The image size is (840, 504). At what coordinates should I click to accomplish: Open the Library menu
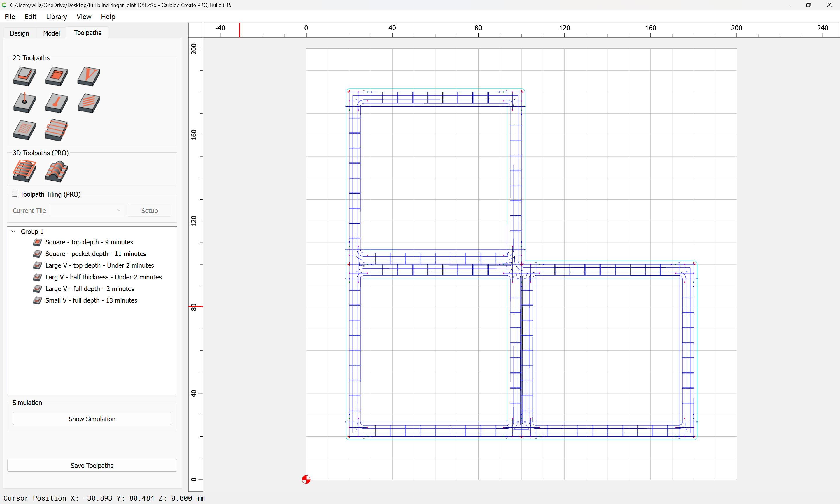click(56, 17)
